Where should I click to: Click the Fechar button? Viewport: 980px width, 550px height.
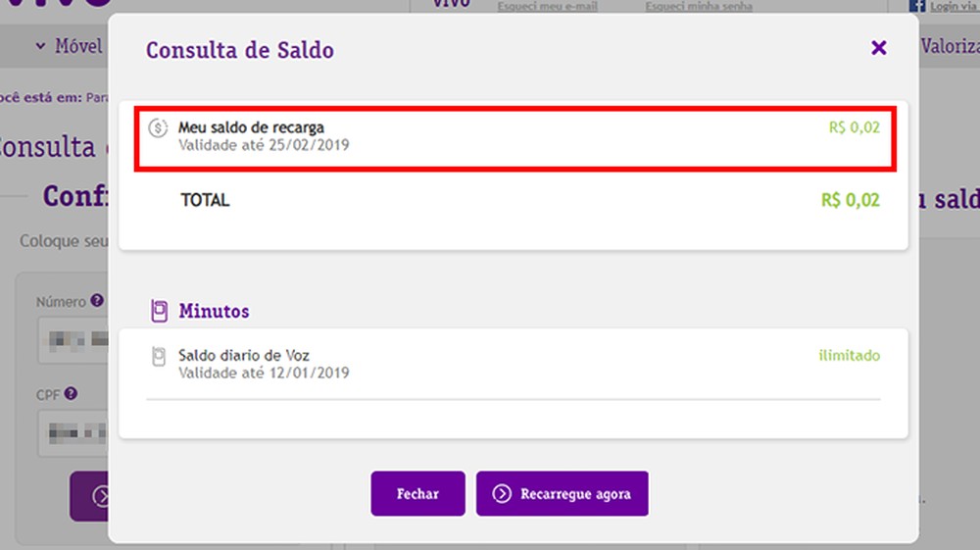(417, 494)
